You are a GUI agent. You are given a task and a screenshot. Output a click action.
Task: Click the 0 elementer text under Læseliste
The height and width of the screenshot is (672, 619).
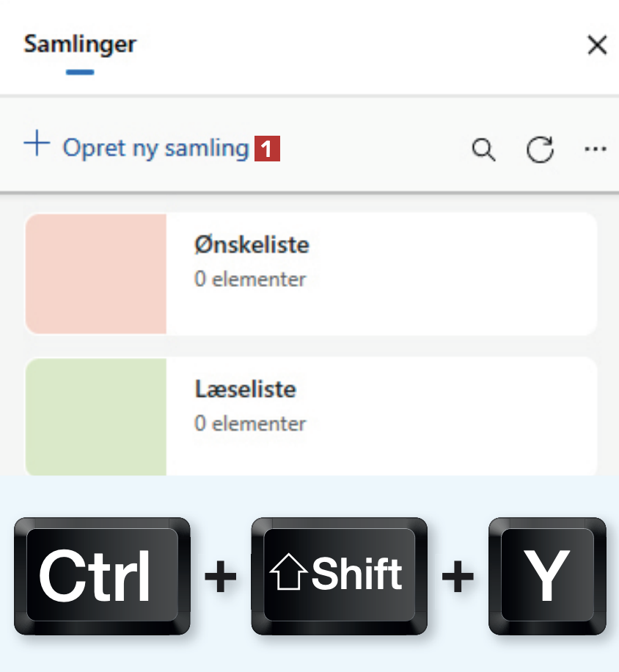tap(249, 423)
